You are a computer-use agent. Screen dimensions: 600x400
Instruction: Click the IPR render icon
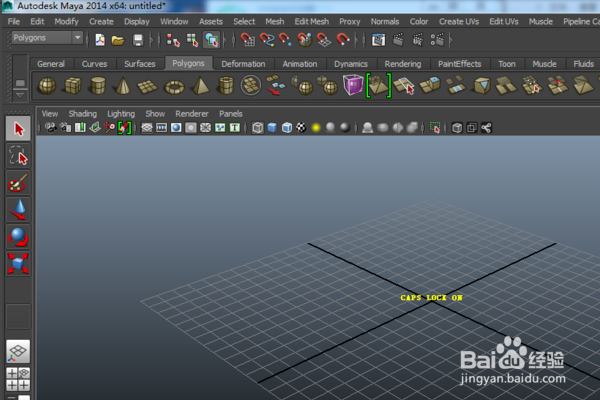(x=417, y=40)
